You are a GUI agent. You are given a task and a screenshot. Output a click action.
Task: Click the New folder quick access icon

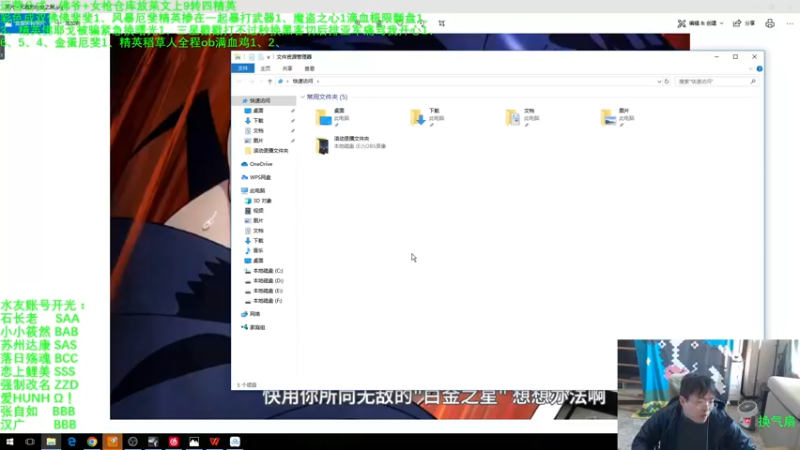tap(261, 57)
